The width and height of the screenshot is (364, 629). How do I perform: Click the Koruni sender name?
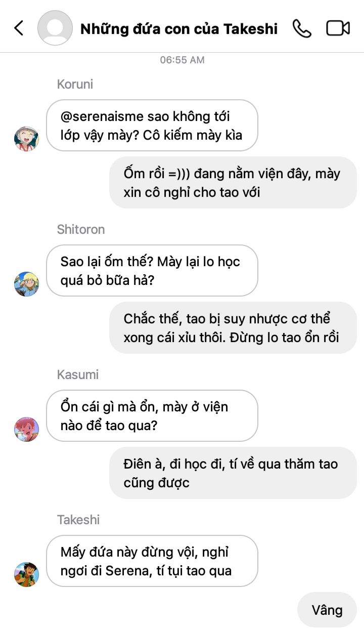click(x=75, y=84)
